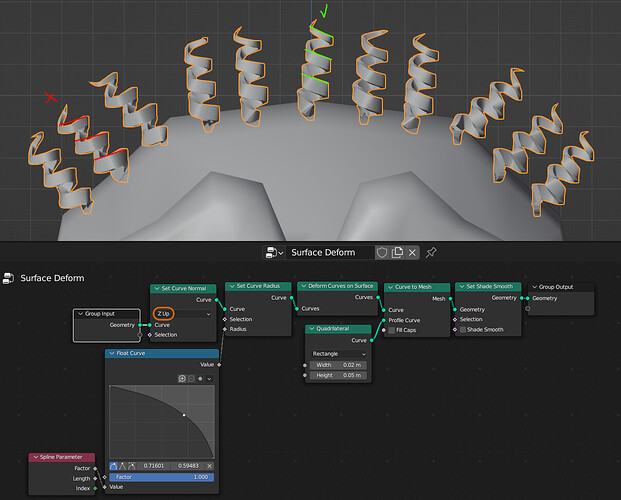This screenshot has width=621, height=500.
Task: Set auto-clamped handle type on curve point
Action: tap(131, 466)
